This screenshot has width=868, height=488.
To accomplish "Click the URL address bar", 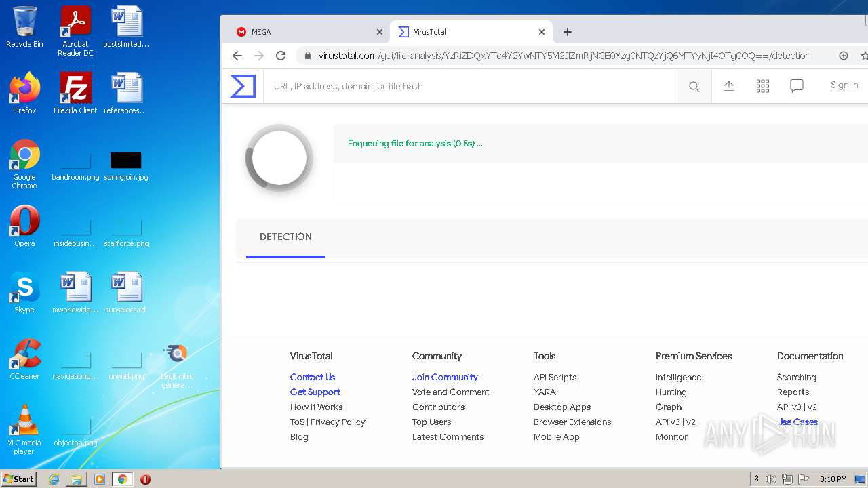I will click(564, 56).
